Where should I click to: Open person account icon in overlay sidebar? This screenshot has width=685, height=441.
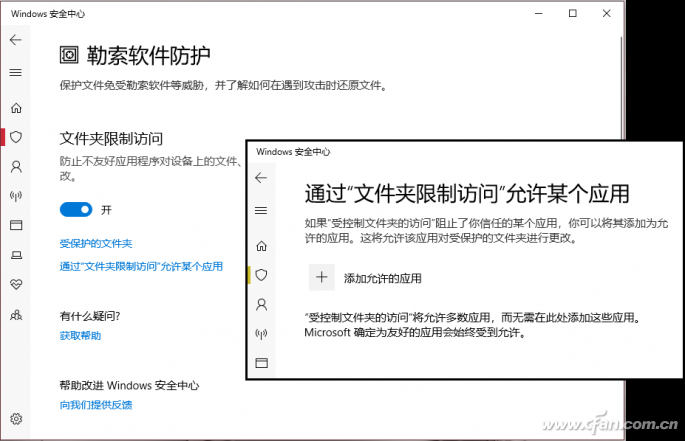point(261,304)
